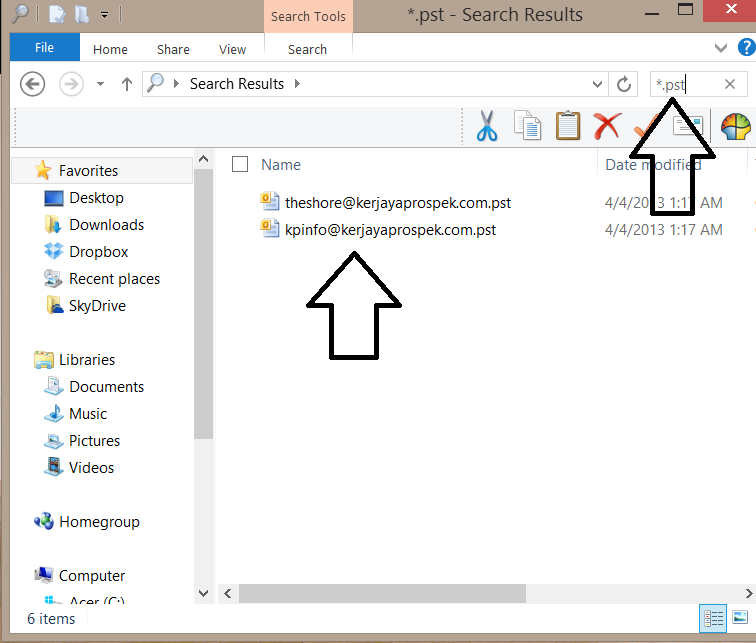Go forward with the Forward arrow
Screen dimensions: 756x643
point(71,84)
